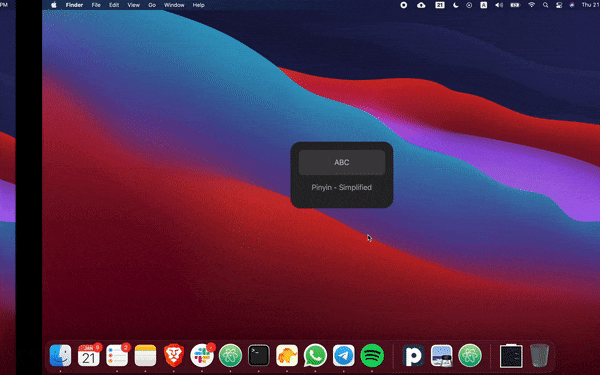The image size is (600, 375).
Task: Open Control Center from menu bar
Action: (559, 5)
